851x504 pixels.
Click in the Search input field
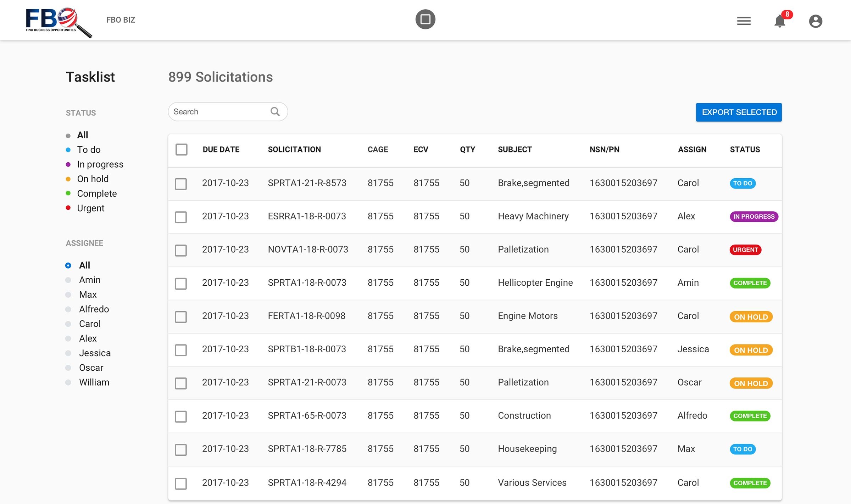point(228,112)
